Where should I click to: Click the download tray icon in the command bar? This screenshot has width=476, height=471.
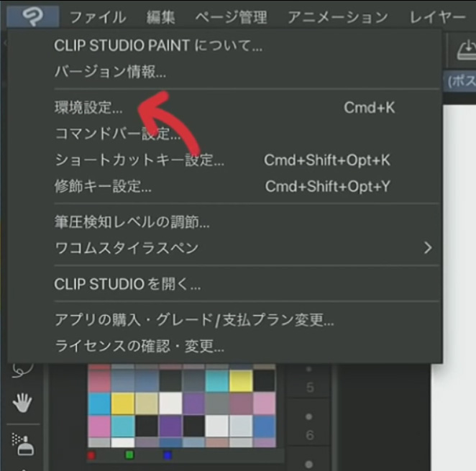(464, 50)
